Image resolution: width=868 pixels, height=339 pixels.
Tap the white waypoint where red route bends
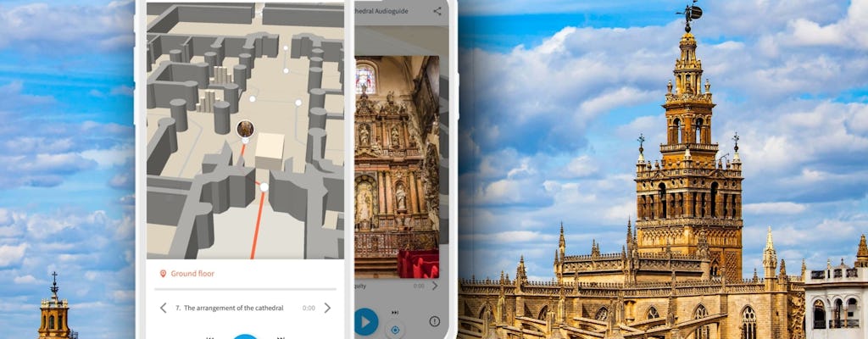(264, 186)
